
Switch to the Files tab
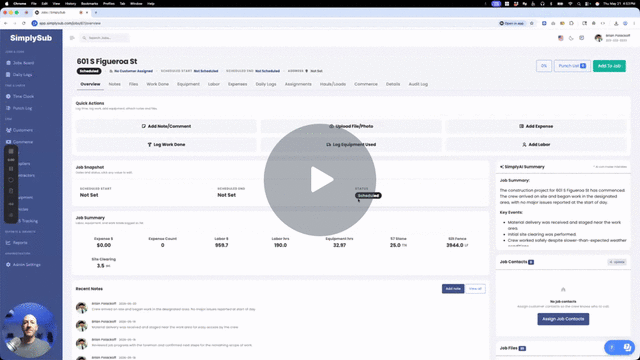coord(133,84)
